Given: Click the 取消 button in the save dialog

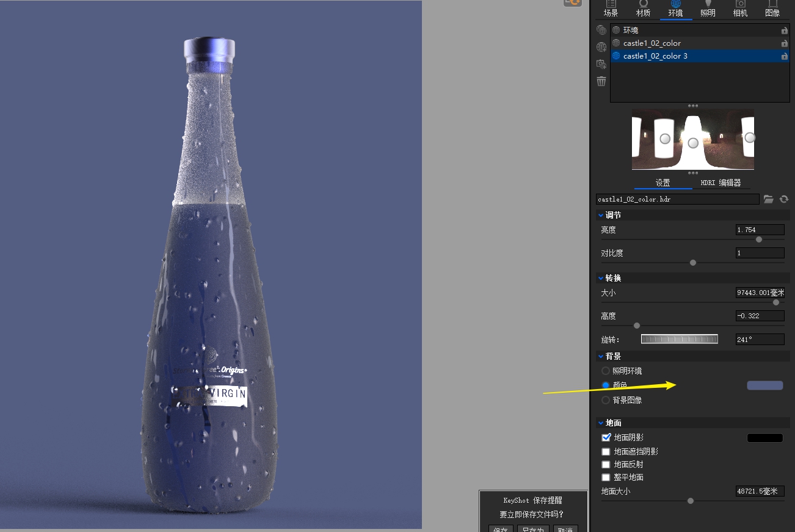Looking at the screenshot, I should (x=565, y=529).
